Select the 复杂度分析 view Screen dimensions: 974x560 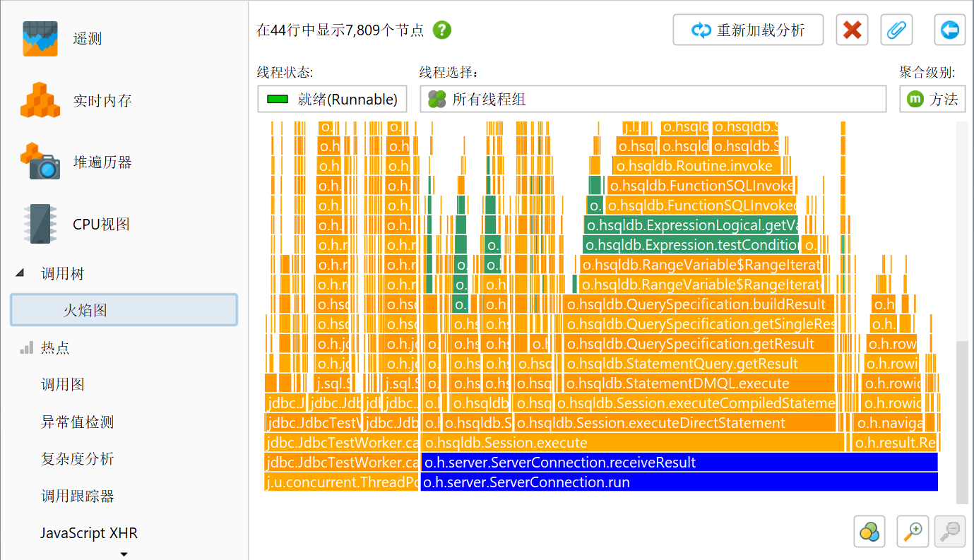click(x=77, y=459)
